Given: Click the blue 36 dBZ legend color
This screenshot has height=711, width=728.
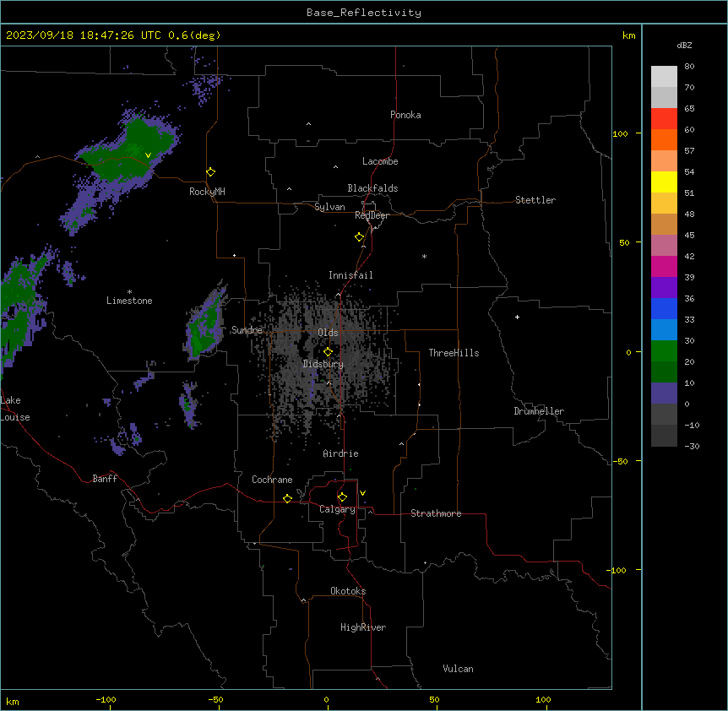Looking at the screenshot, I should pos(664,308).
